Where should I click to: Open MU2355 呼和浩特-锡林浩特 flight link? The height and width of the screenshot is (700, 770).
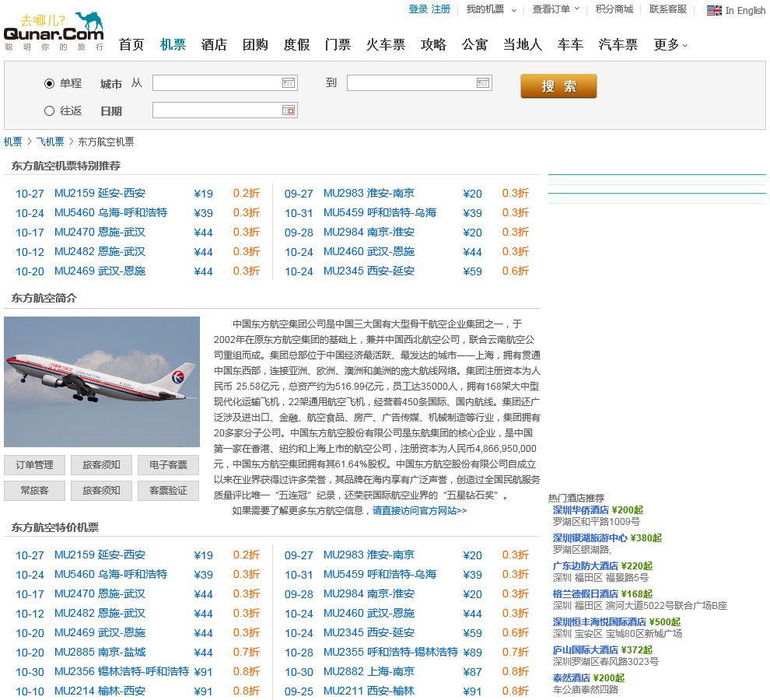pos(391,653)
